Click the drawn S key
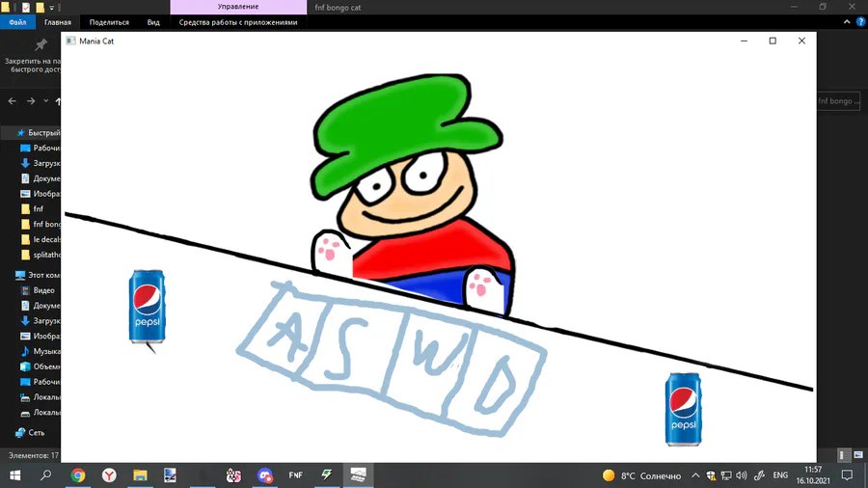 (344, 350)
